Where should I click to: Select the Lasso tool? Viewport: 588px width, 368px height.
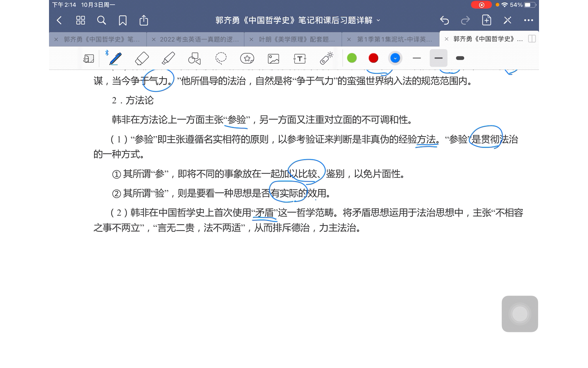pyautogui.click(x=221, y=58)
